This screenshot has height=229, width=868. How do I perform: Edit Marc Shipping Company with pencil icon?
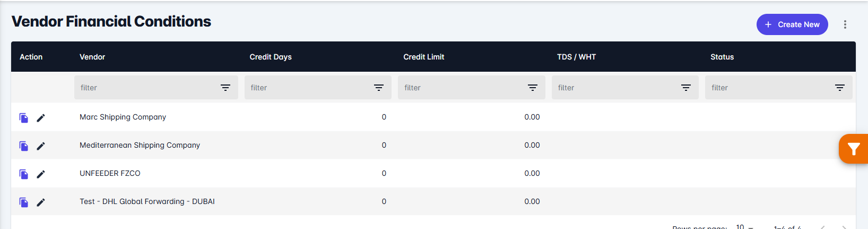41,118
